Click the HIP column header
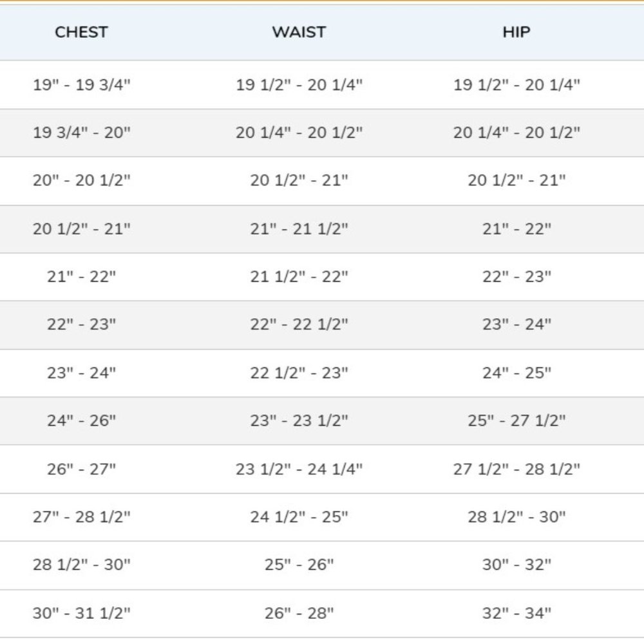 pyautogui.click(x=516, y=32)
